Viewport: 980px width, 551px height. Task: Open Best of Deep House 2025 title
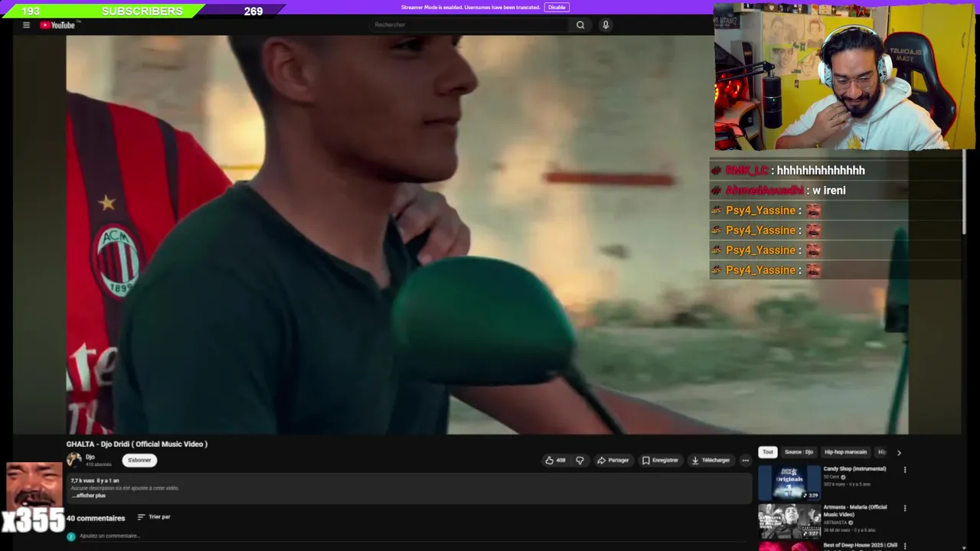(x=860, y=546)
